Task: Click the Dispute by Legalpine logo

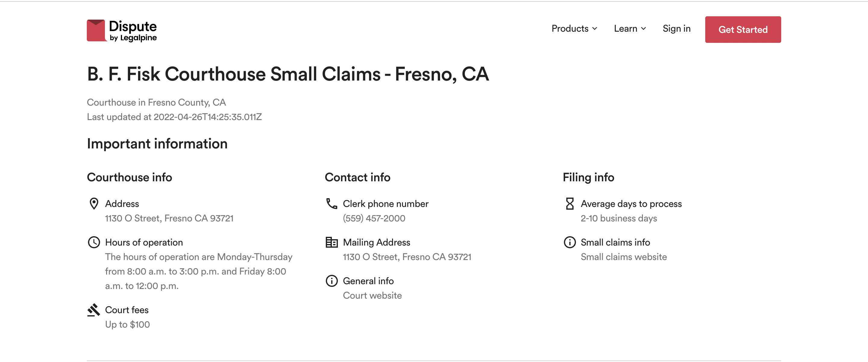Action: click(x=122, y=30)
